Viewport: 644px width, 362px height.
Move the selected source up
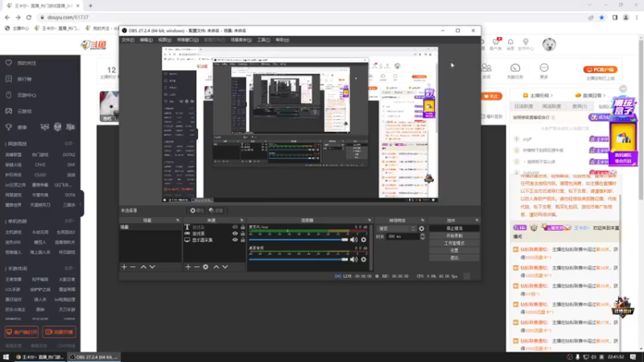(216, 267)
